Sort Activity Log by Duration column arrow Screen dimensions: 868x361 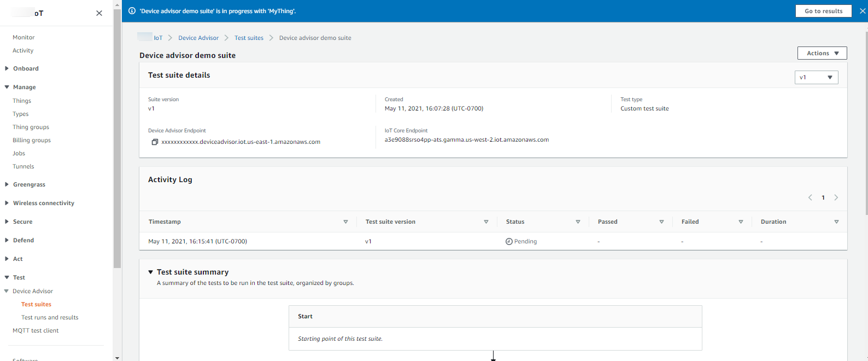click(836, 222)
